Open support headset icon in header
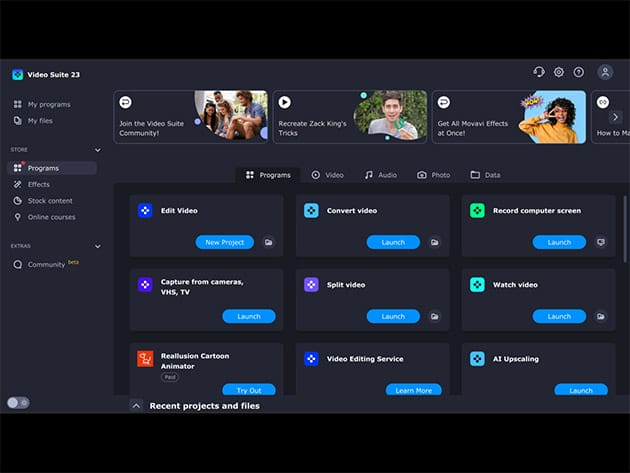 click(x=539, y=72)
